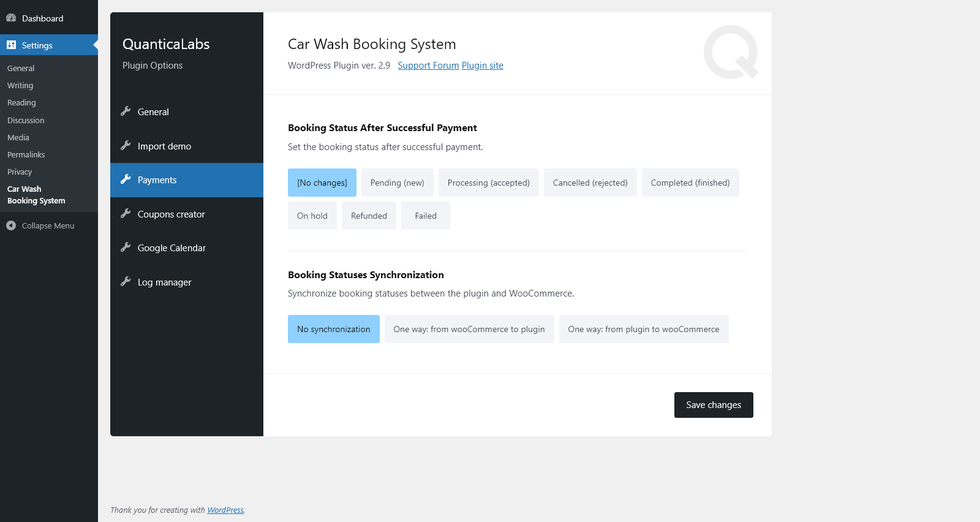
Task: Click the QuanticaLabs Q logo
Action: coord(731,52)
